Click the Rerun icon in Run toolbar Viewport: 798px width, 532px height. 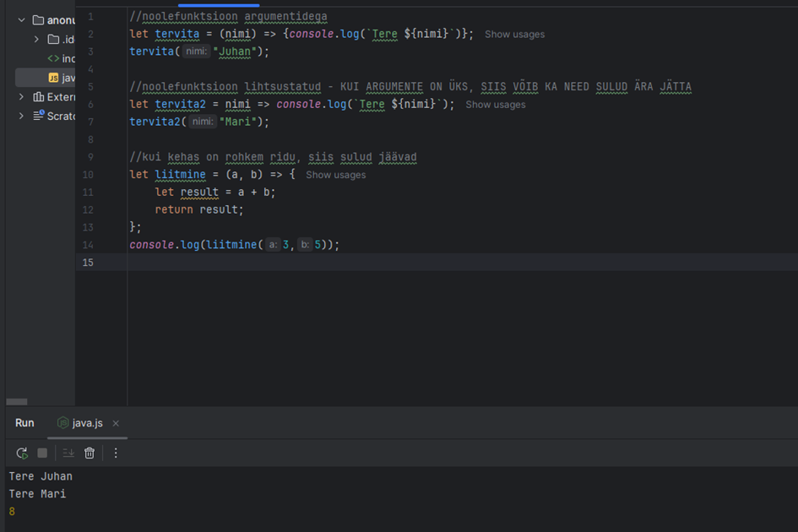coord(22,453)
